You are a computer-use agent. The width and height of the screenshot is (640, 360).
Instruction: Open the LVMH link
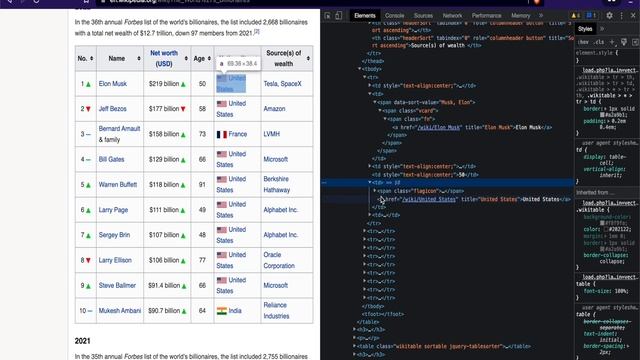pos(271,134)
